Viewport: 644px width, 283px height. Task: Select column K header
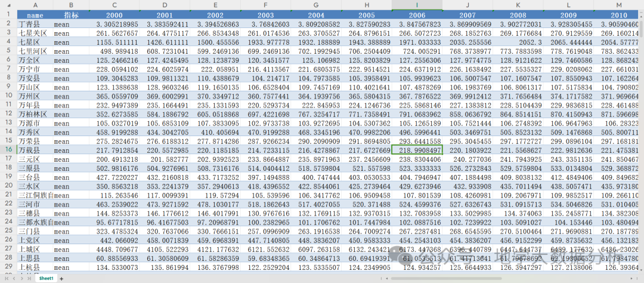[518, 5]
